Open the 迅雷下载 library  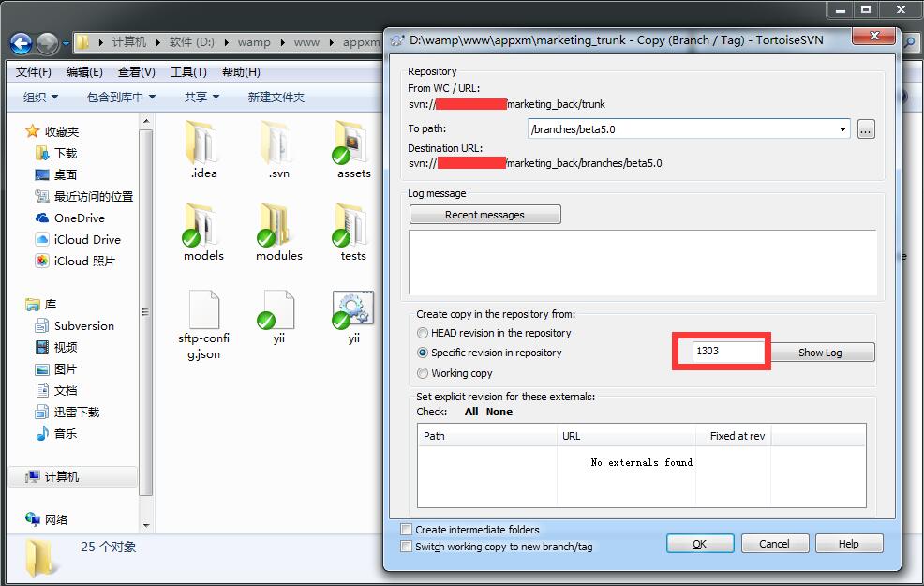click(x=67, y=413)
